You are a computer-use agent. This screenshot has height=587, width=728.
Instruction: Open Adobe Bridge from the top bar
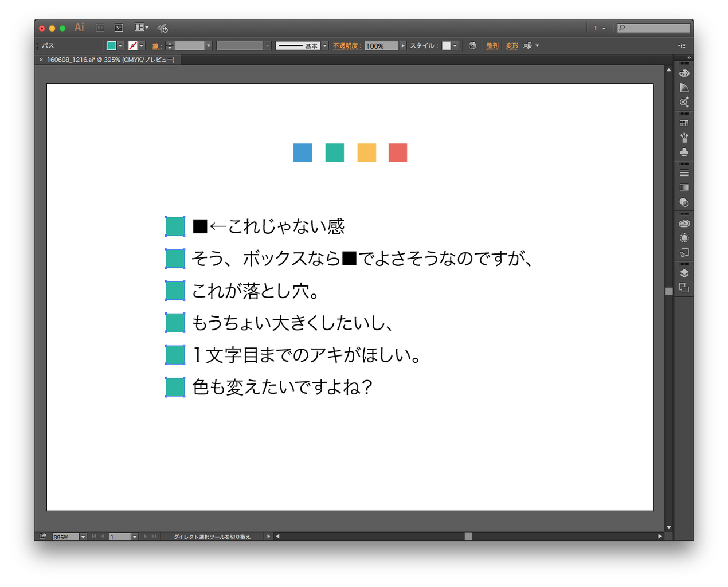coord(100,28)
